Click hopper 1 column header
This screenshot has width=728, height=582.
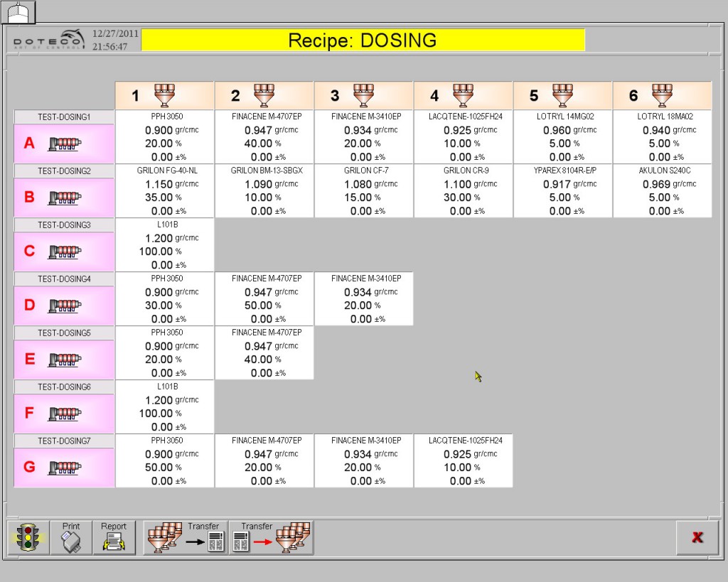click(x=164, y=95)
